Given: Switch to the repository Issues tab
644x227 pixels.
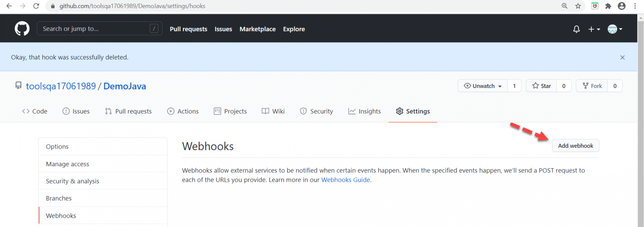Looking at the screenshot, I should [76, 111].
